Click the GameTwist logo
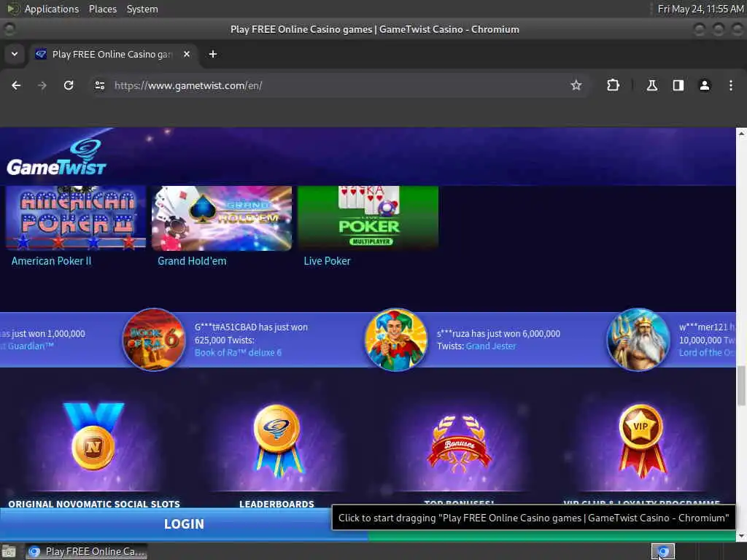Viewport: 747px width, 560px height. (56, 157)
